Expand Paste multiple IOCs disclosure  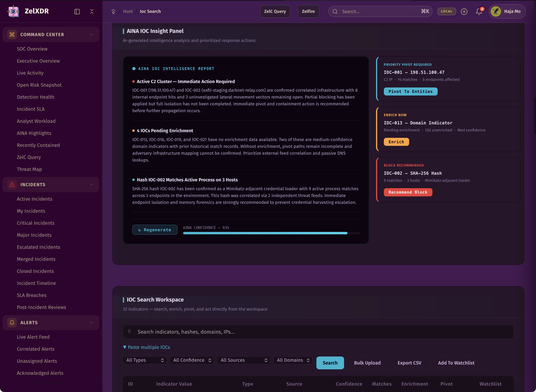point(147,347)
